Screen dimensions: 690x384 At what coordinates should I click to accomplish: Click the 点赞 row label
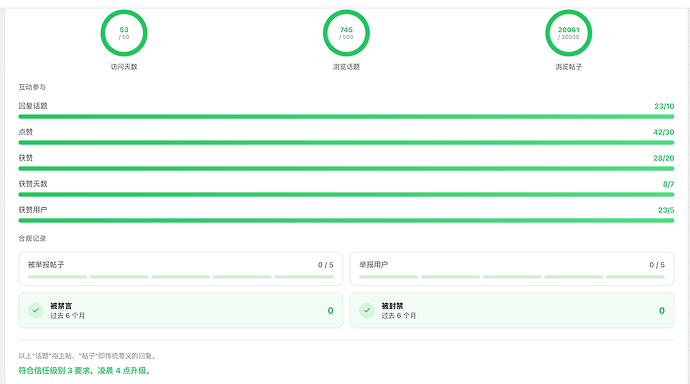coord(26,132)
